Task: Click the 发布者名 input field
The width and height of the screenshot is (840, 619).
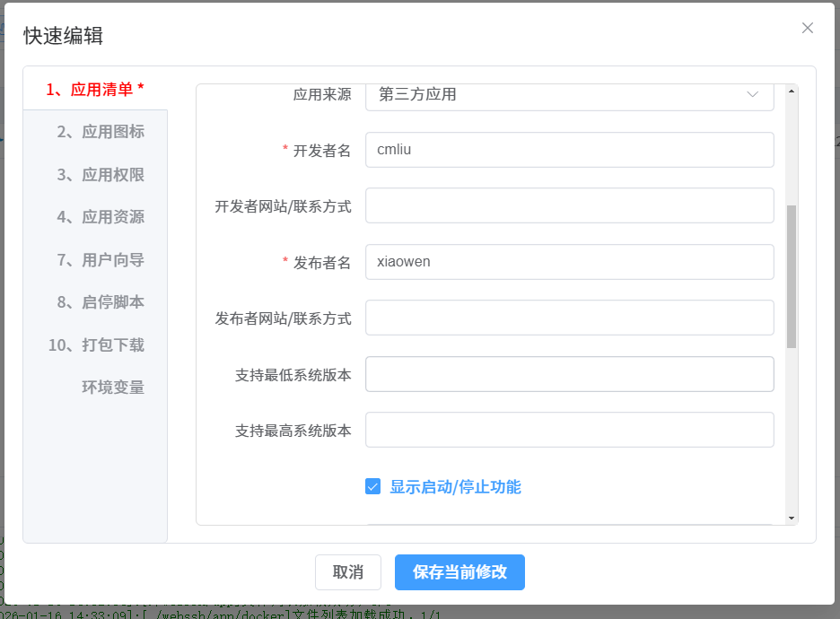Action: (569, 262)
